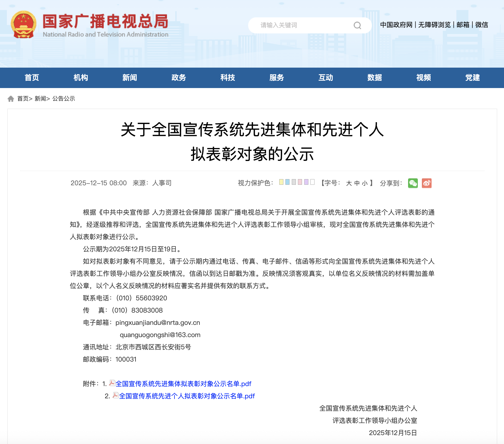The image size is (504, 444).
Task: Share article via WeChat icon
Action: click(413, 183)
